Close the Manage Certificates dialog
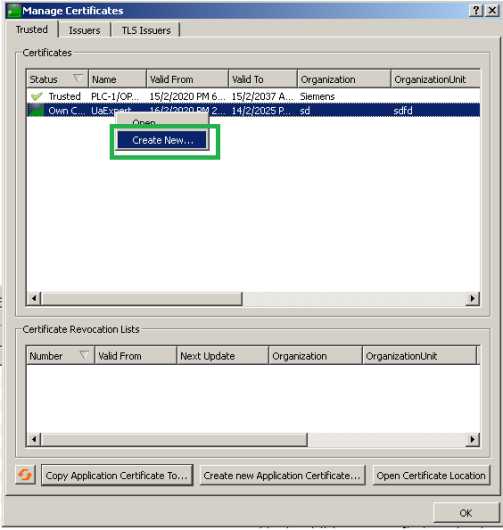The image size is (503, 530). [492, 11]
